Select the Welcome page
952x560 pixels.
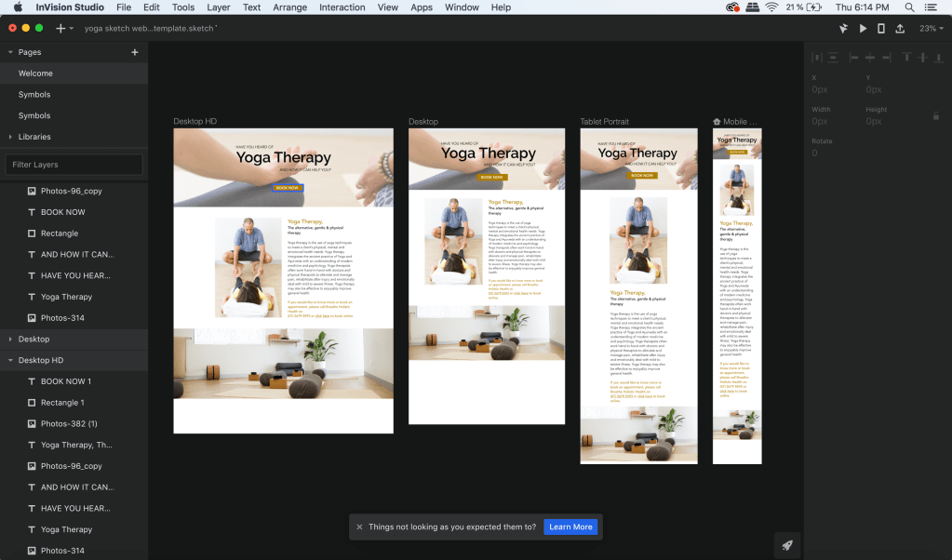pyautogui.click(x=35, y=73)
